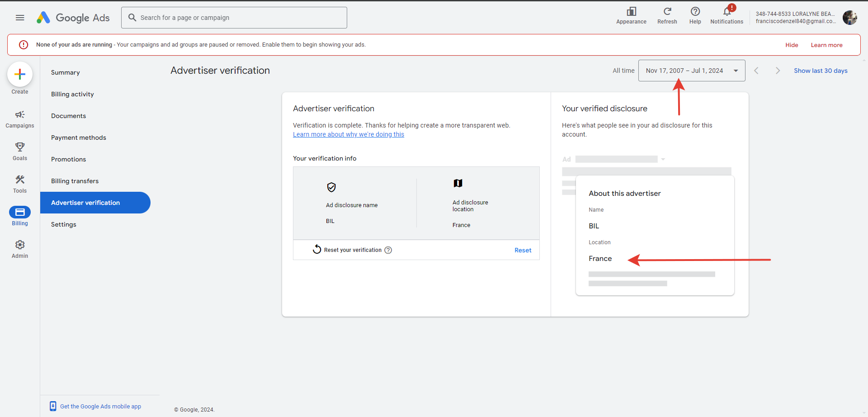Image resolution: width=868 pixels, height=417 pixels.
Task: Open billing Settings page
Action: pyautogui.click(x=64, y=224)
